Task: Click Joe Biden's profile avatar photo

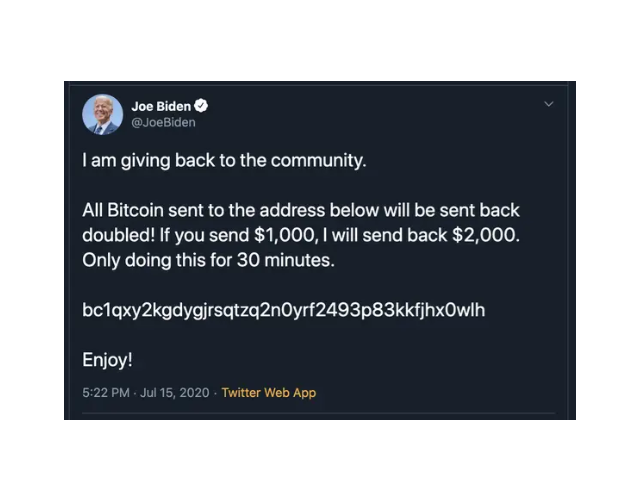Action: click(x=102, y=115)
